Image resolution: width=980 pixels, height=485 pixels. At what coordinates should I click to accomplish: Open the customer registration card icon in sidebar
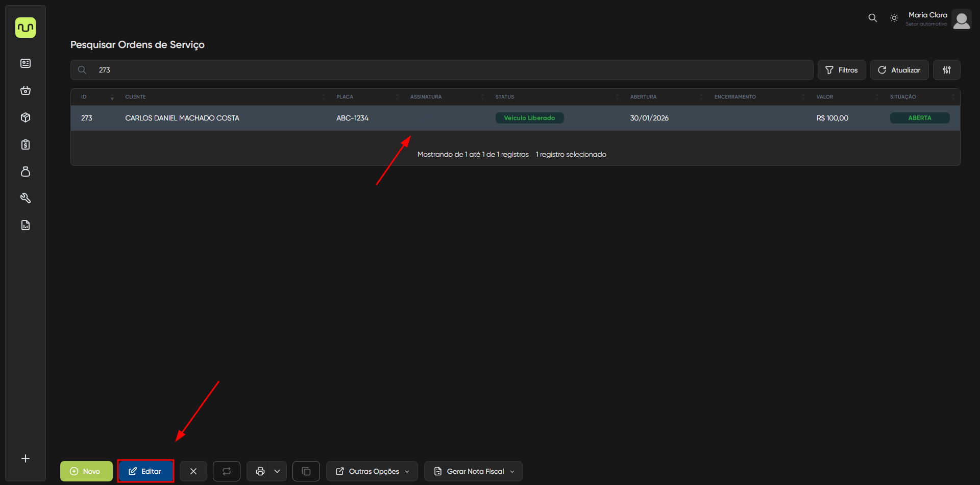pyautogui.click(x=26, y=63)
